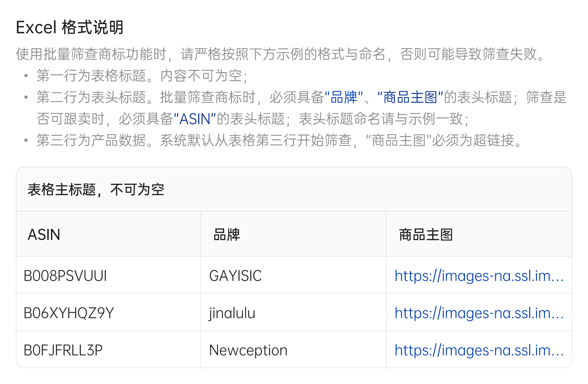Click the blue "ASIN" highlighted text
Viewport: 588px width, 384px height.
(195, 119)
